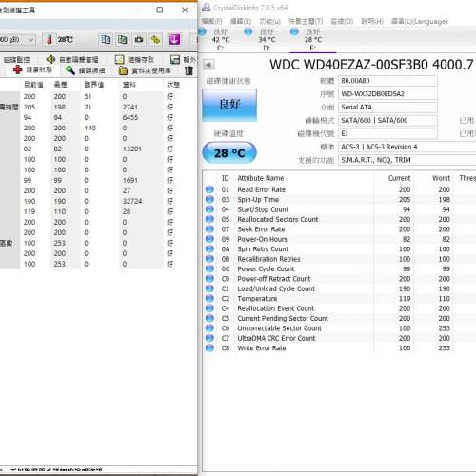This screenshot has height=476, width=476.
Task: Click the interface field Serial ATA
Action: click(x=387, y=108)
